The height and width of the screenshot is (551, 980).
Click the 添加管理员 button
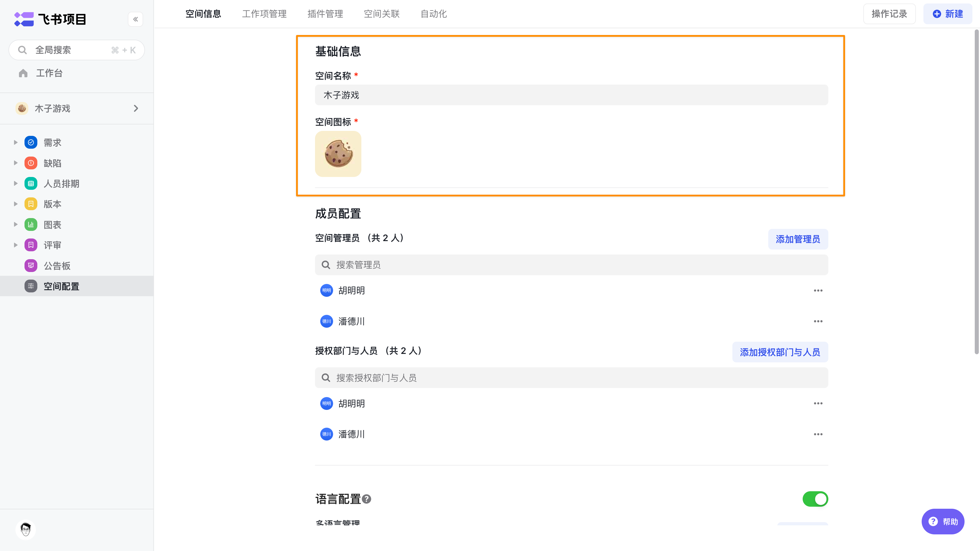tap(798, 239)
